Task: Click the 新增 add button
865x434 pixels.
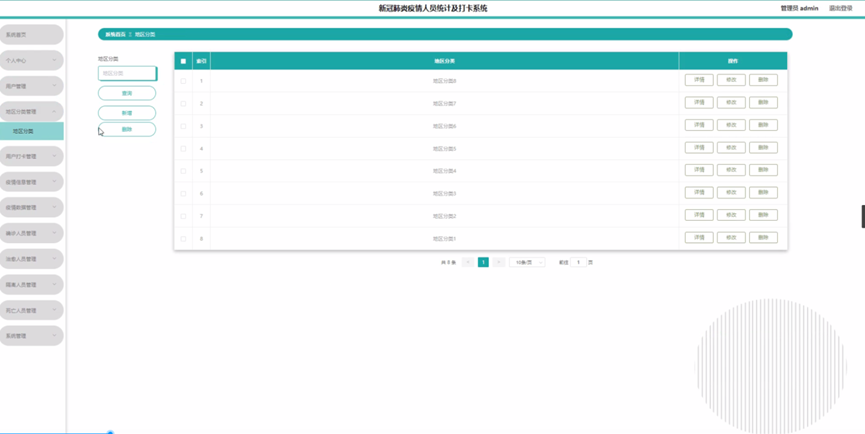Action: coord(127,112)
